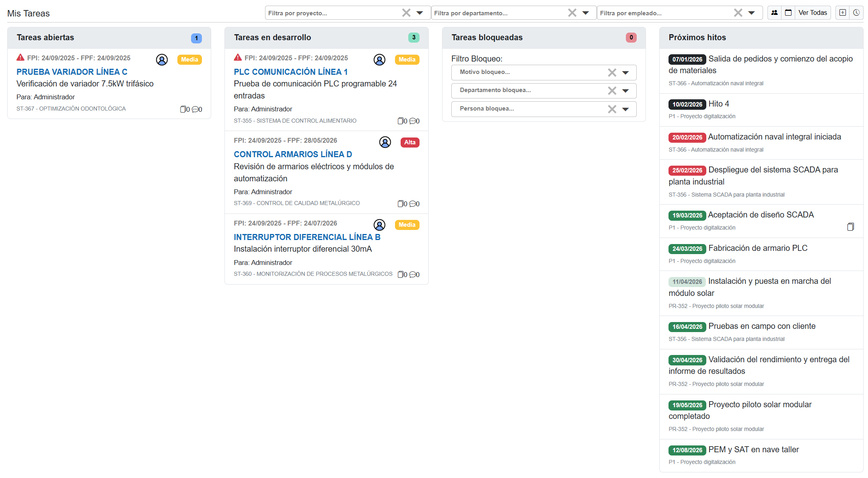This screenshot has width=868, height=478.
Task: Open the calendar view icon
Action: coord(788,13)
